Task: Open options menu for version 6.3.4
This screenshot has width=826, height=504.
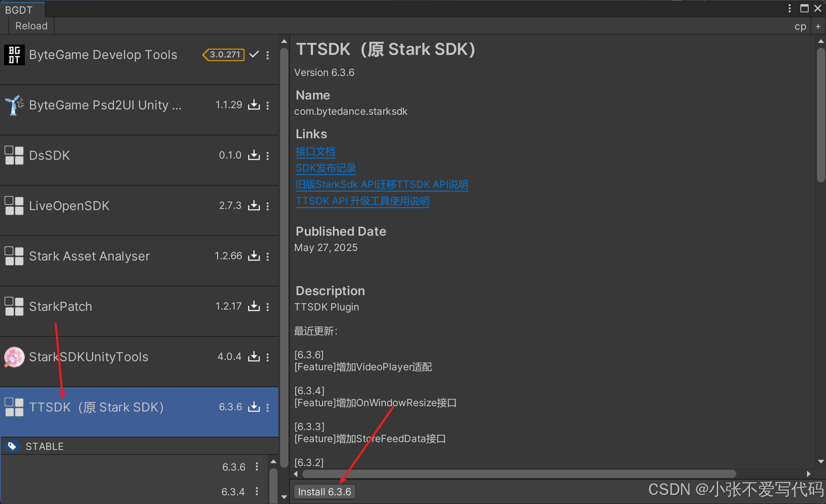Action: (257, 491)
